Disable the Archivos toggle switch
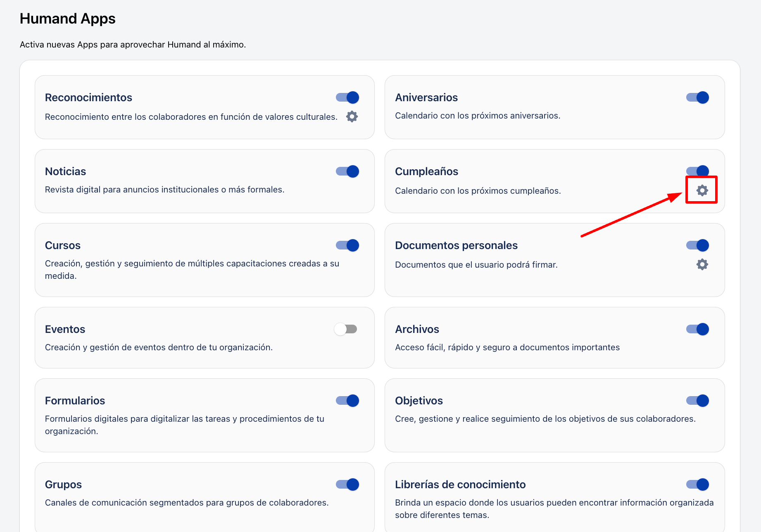This screenshot has height=532, width=761. point(697,329)
